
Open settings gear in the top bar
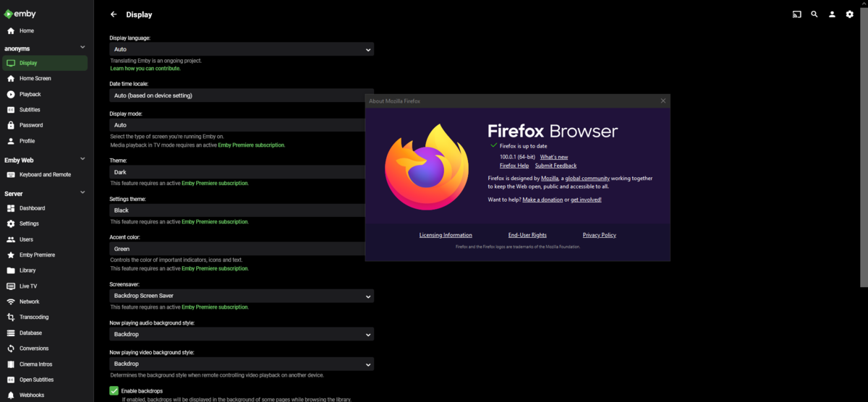(x=850, y=14)
